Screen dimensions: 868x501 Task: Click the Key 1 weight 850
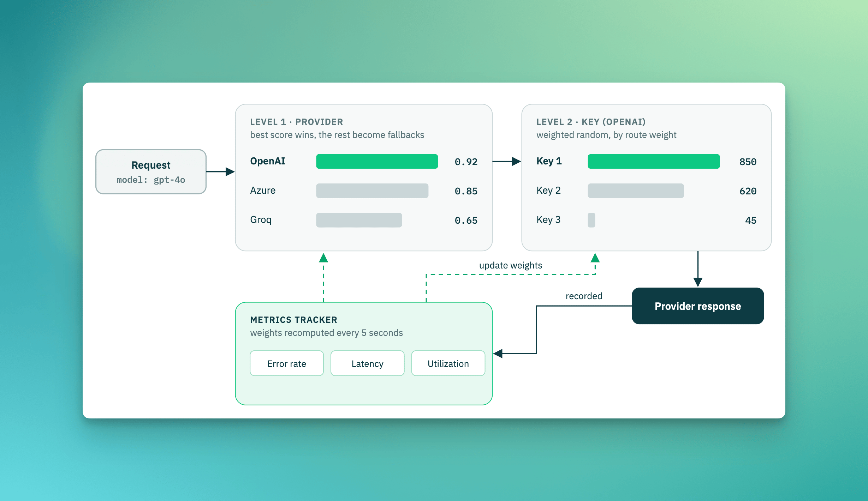click(748, 162)
